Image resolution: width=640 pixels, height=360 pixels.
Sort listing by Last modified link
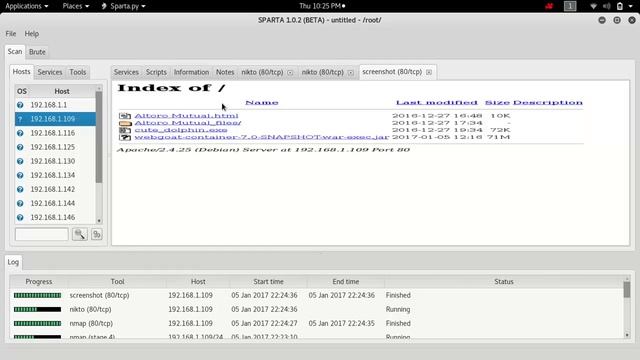[x=437, y=102]
